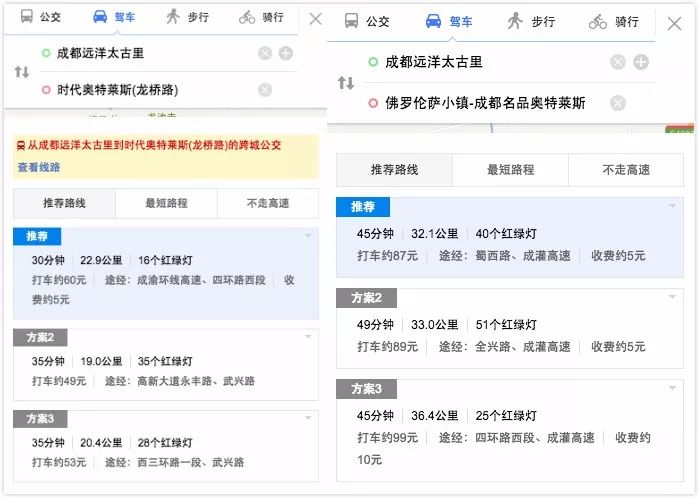Expand the 32.1公里 recommended route arrow
The width and height of the screenshot is (699, 498).
(672, 206)
